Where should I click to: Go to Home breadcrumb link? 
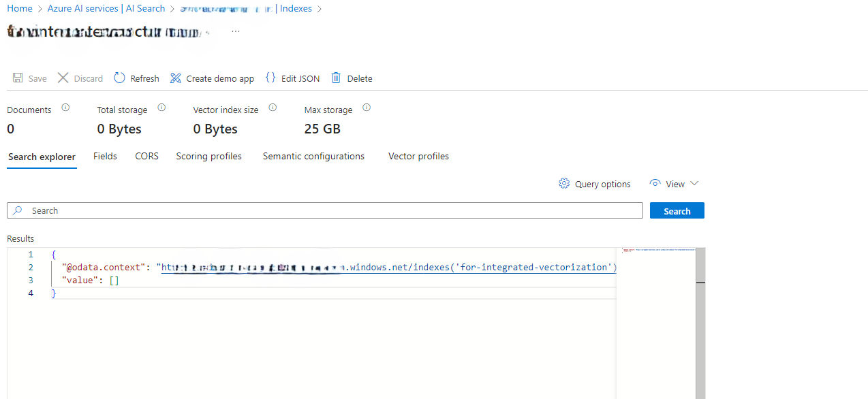pyautogui.click(x=20, y=8)
